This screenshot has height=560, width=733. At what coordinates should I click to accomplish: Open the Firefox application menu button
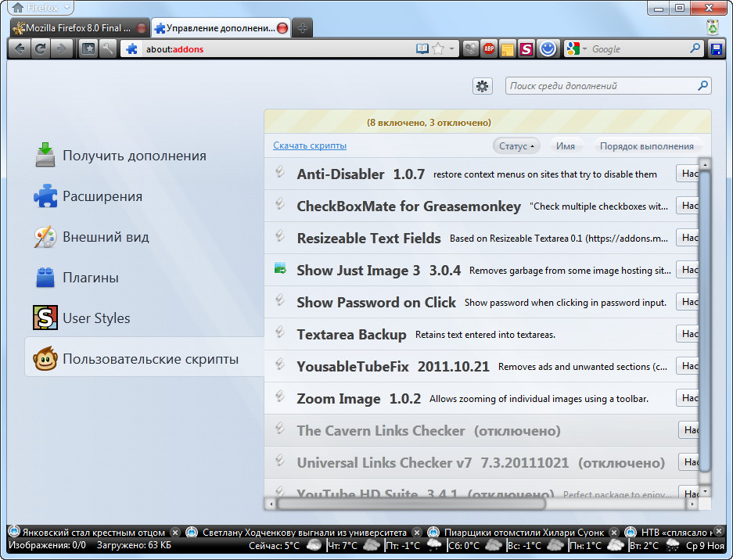click(x=41, y=8)
